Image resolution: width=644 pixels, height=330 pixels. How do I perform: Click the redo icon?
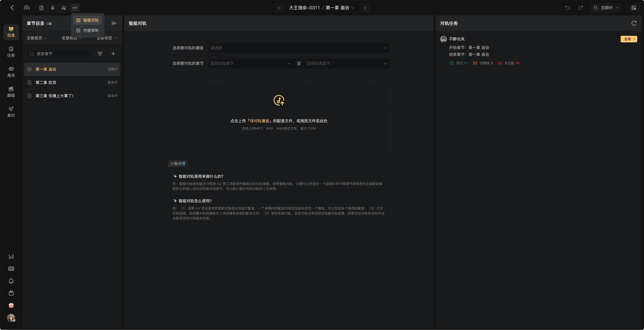[x=580, y=8]
